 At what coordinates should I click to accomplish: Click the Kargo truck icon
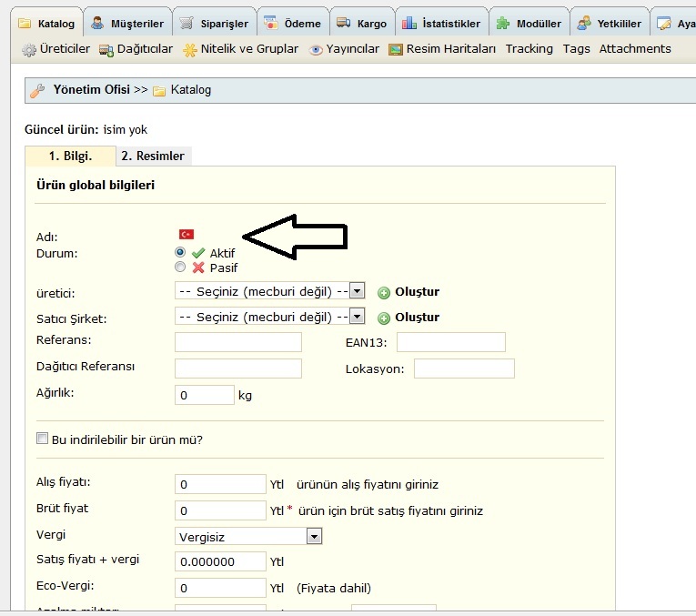[344, 22]
